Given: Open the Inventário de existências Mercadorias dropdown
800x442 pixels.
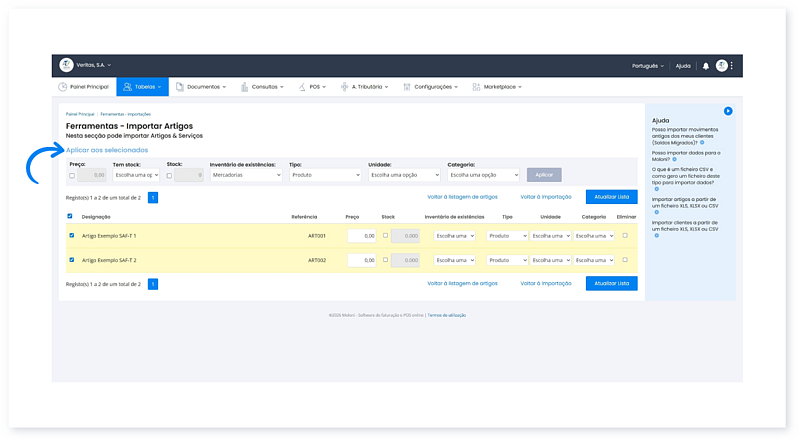Looking at the screenshot, I should tap(246, 175).
